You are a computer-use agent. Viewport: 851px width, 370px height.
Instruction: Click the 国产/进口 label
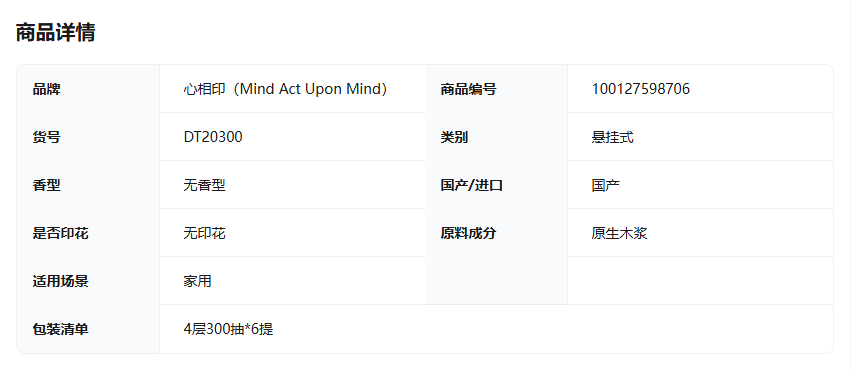point(472,186)
